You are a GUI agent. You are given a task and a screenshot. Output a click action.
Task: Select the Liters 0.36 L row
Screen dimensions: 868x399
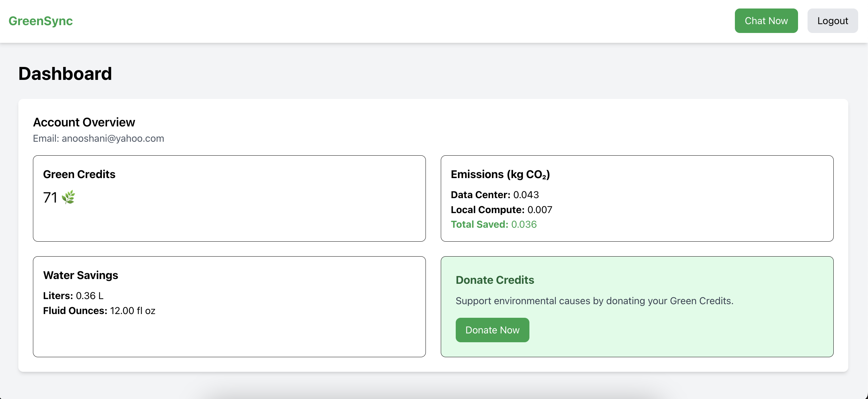pos(73,296)
